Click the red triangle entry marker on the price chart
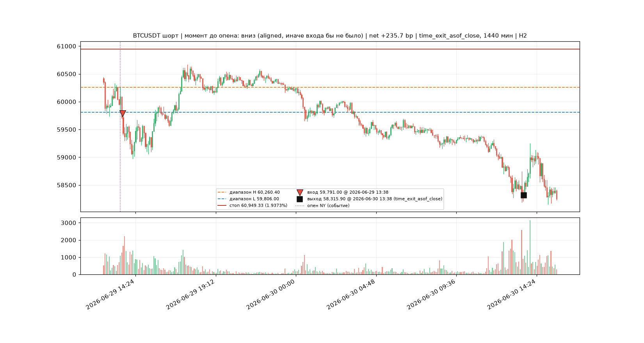This screenshot has height=343, width=644. coord(123,113)
